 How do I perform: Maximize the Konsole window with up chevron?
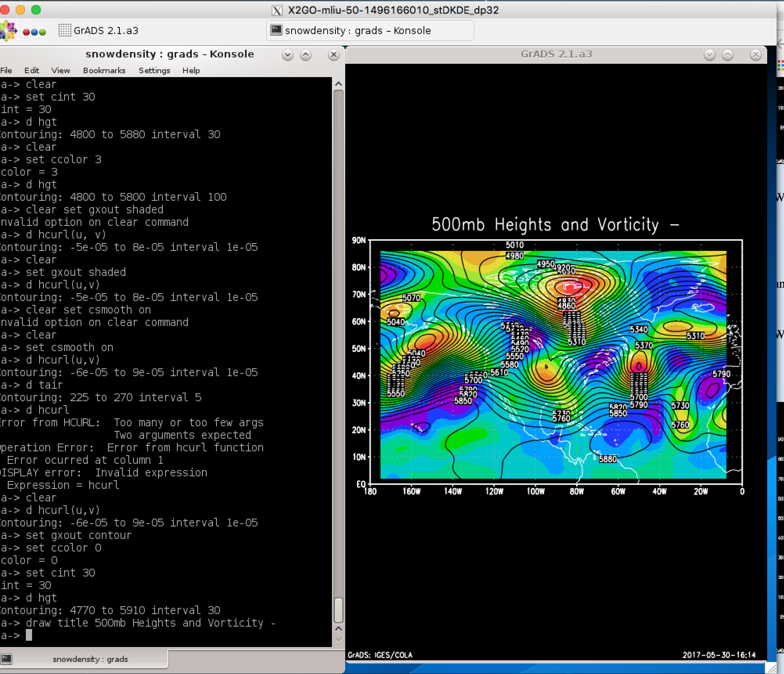coord(306,55)
